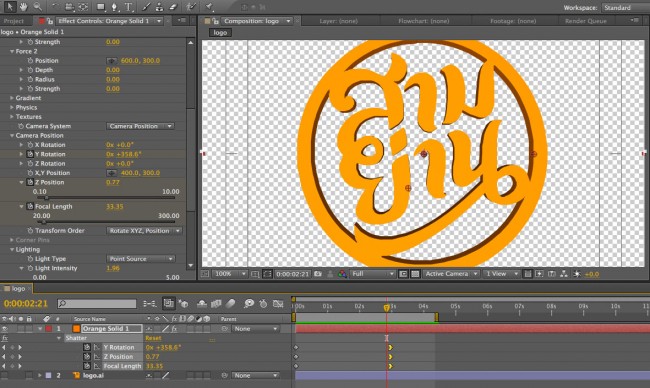Switch to the Render Queue tab
The width and height of the screenshot is (650, 388).
click(x=586, y=21)
